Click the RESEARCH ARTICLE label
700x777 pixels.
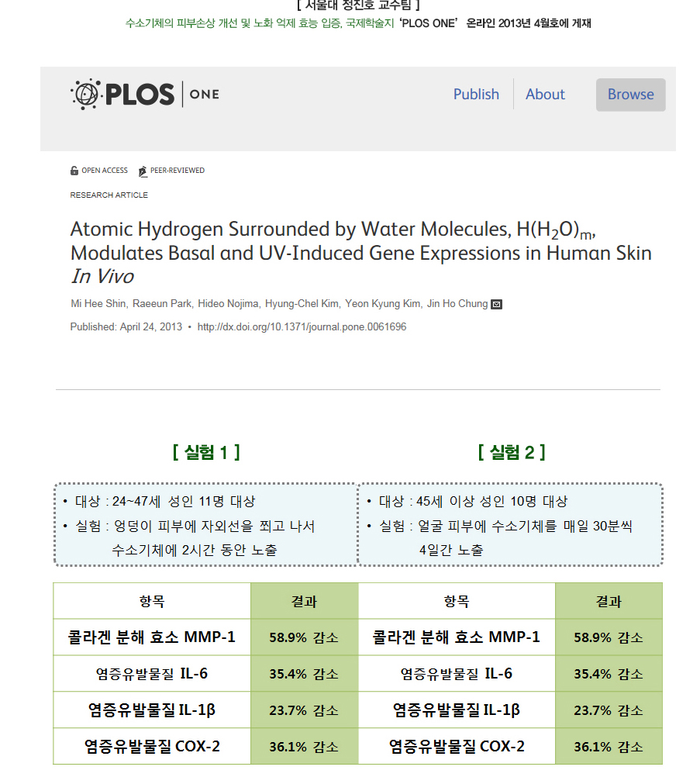click(109, 195)
